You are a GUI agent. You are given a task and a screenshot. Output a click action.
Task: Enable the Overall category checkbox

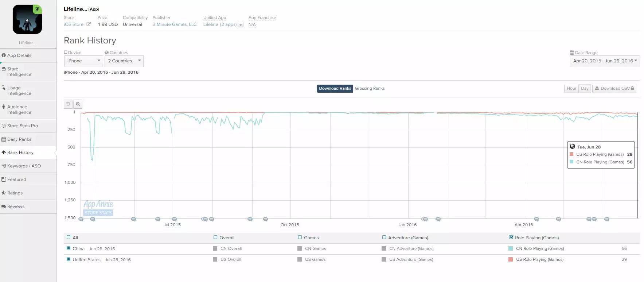(215, 237)
